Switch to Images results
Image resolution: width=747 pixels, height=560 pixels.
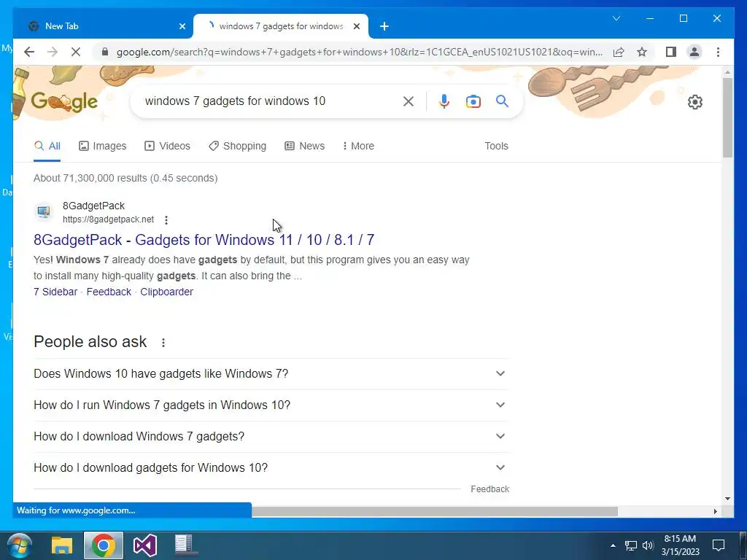point(102,146)
